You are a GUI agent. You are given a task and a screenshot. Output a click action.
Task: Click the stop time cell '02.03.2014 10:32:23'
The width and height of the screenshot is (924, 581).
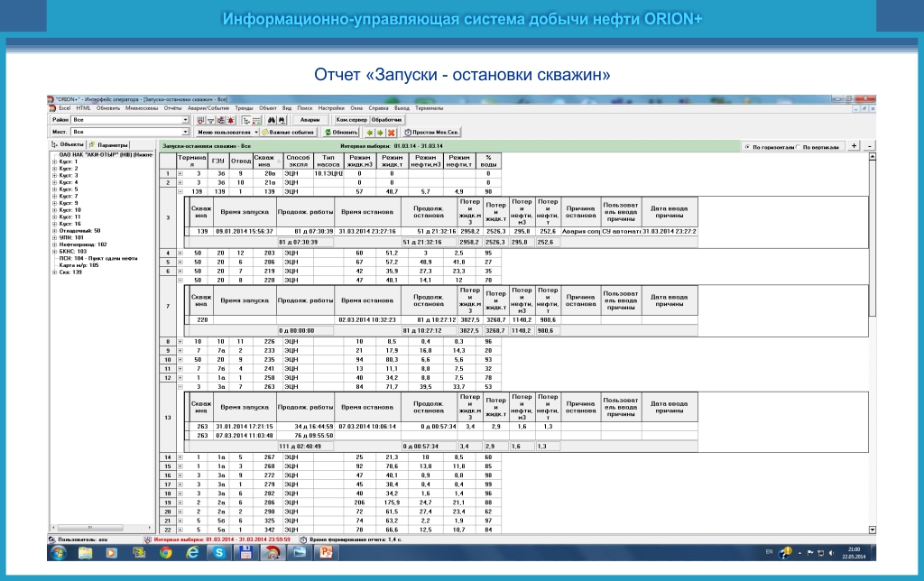pyautogui.click(x=367, y=320)
